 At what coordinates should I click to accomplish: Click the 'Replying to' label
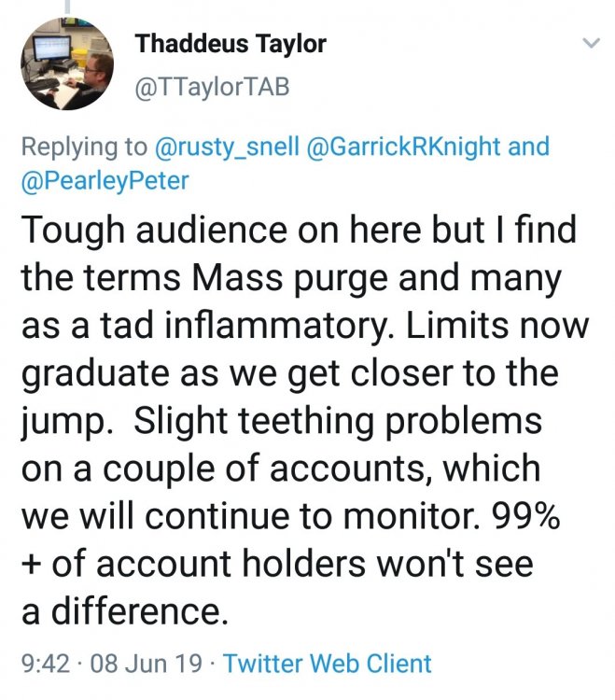(82, 147)
